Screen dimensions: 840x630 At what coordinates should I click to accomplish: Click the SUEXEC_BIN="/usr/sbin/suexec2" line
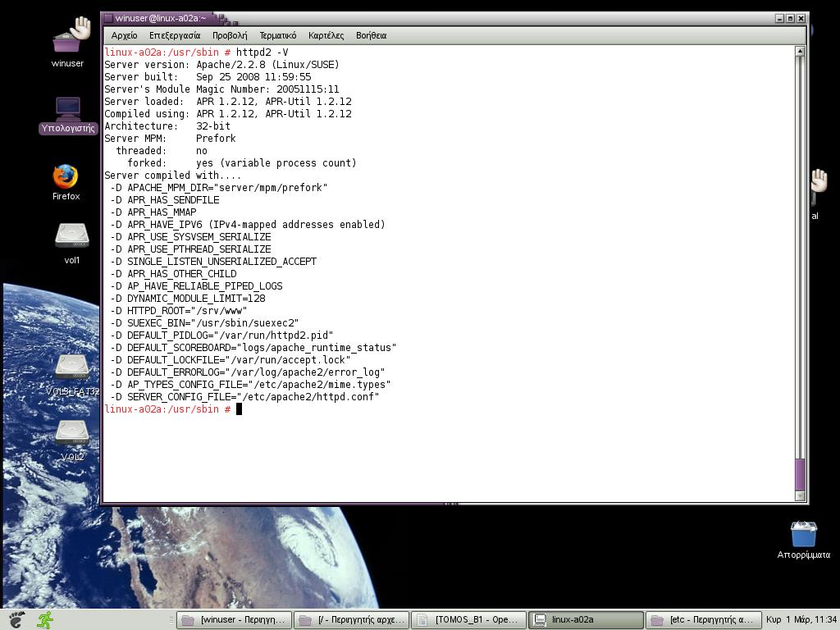(x=204, y=323)
